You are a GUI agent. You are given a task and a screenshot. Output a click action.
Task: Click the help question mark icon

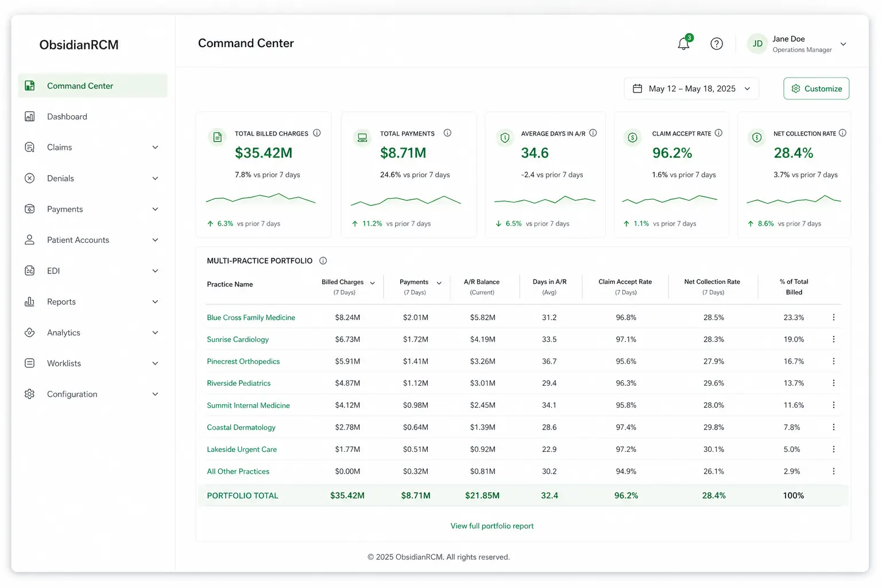pos(717,44)
